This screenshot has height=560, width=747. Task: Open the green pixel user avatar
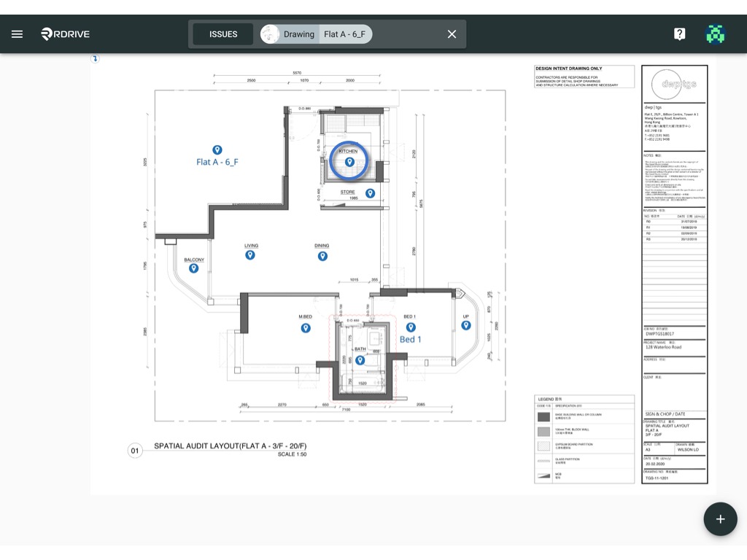[x=715, y=34]
